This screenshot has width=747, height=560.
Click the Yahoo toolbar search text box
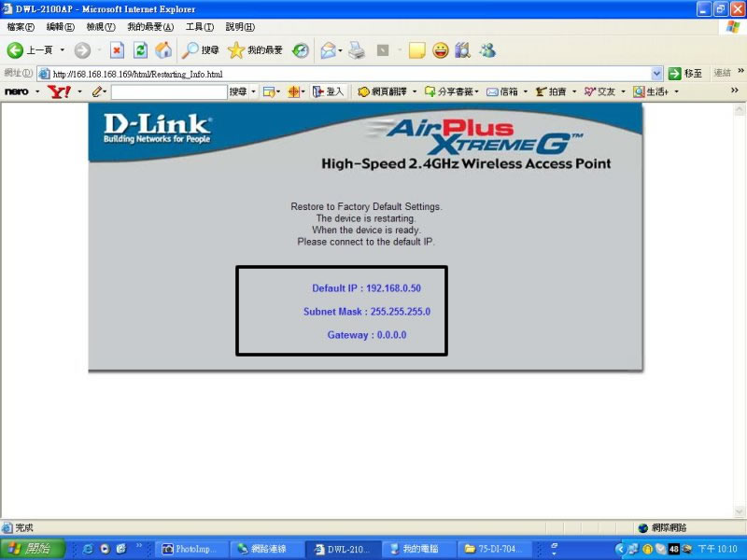[169, 91]
